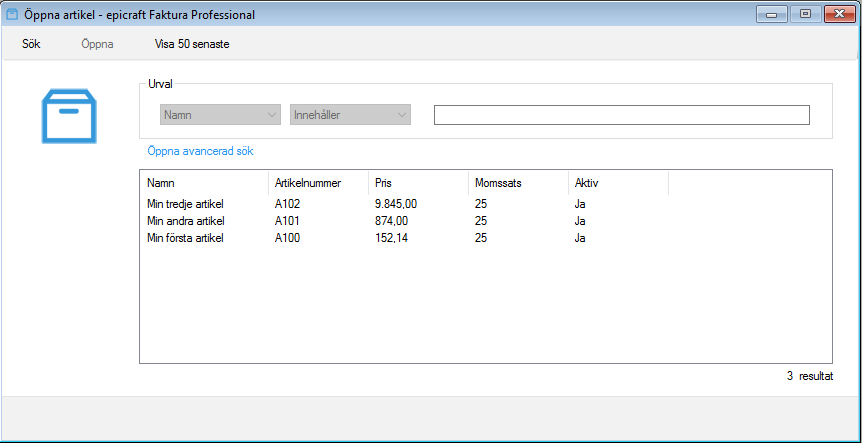Maximize the Öppna artikel window
This screenshot has width=862, height=443.
805,14
